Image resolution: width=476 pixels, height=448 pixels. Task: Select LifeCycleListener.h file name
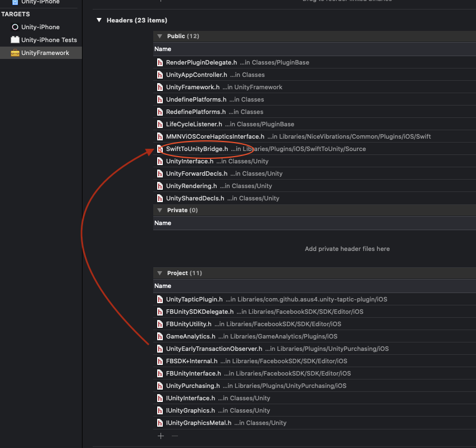point(194,124)
